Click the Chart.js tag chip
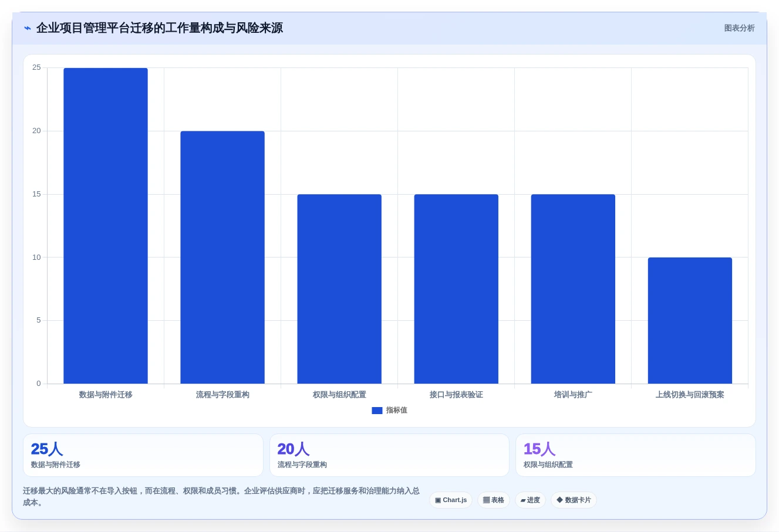Image resolution: width=779 pixels, height=532 pixels. point(451,500)
